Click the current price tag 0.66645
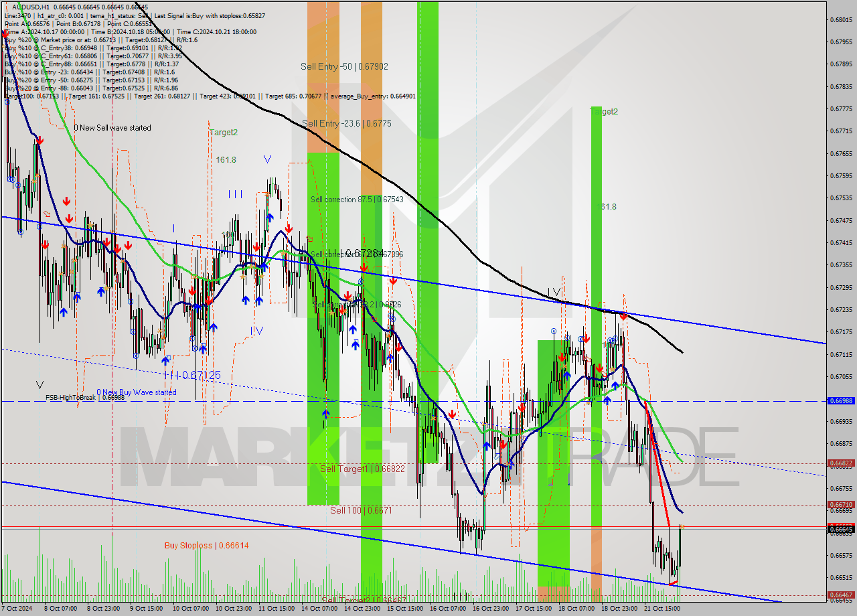Image resolution: width=857 pixels, height=616 pixels. [x=842, y=529]
